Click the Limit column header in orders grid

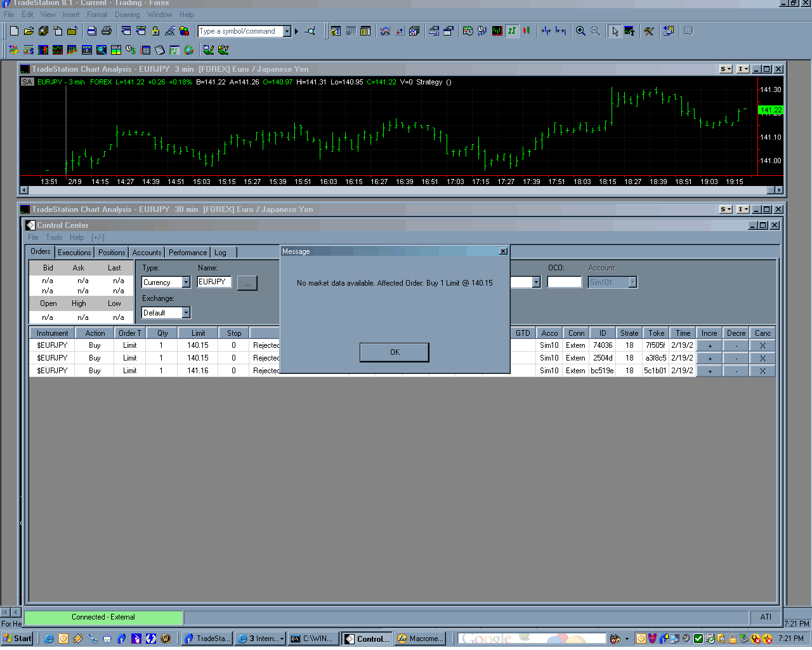tap(199, 333)
